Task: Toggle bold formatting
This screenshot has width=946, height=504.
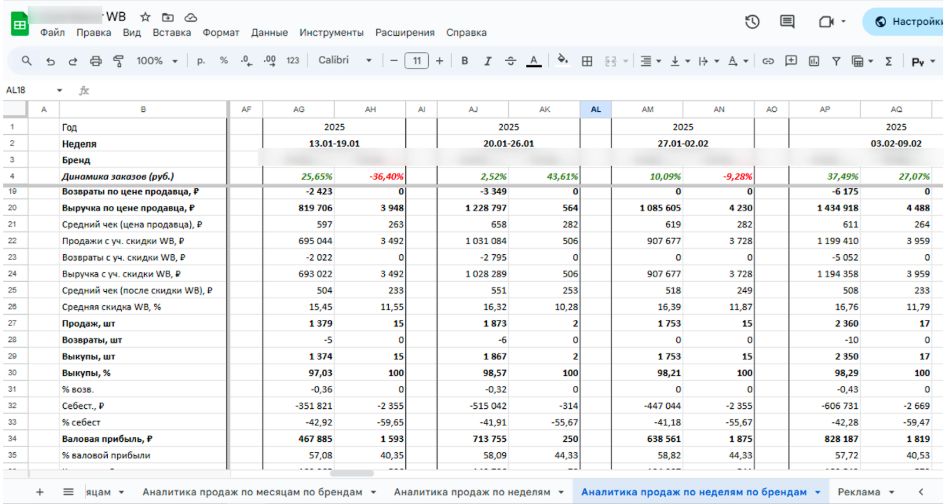Action: [x=465, y=60]
